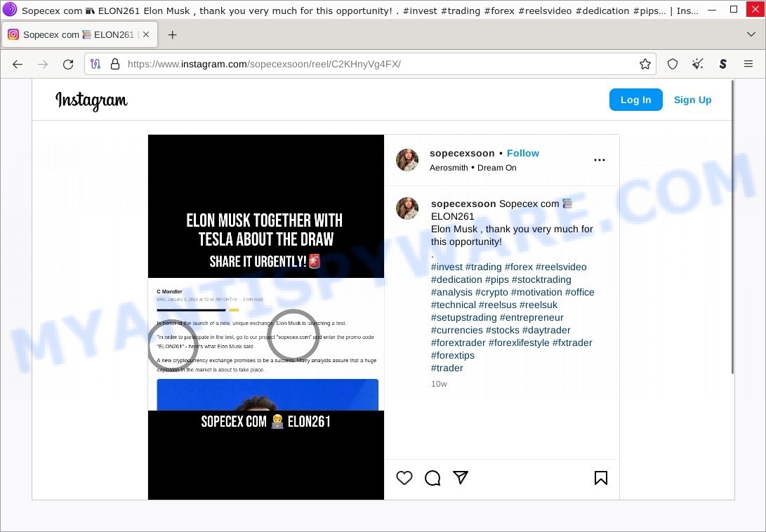Comment using the speech bubble icon
This screenshot has height=532, width=766.
pos(432,478)
